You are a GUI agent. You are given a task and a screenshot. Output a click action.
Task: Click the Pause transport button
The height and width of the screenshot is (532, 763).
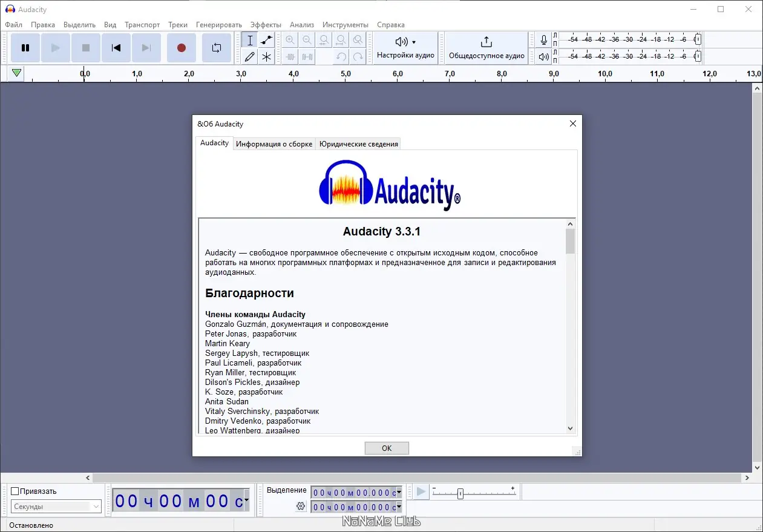(x=25, y=48)
